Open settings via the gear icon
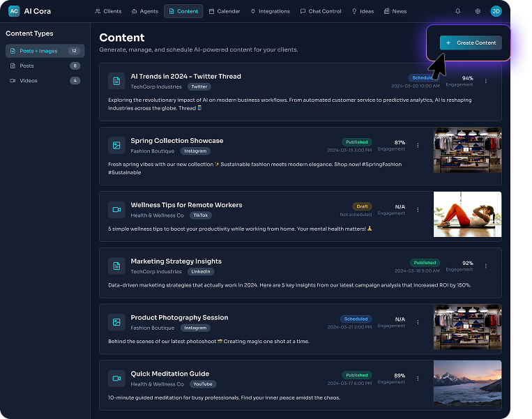The height and width of the screenshot is (419, 532). [x=478, y=11]
